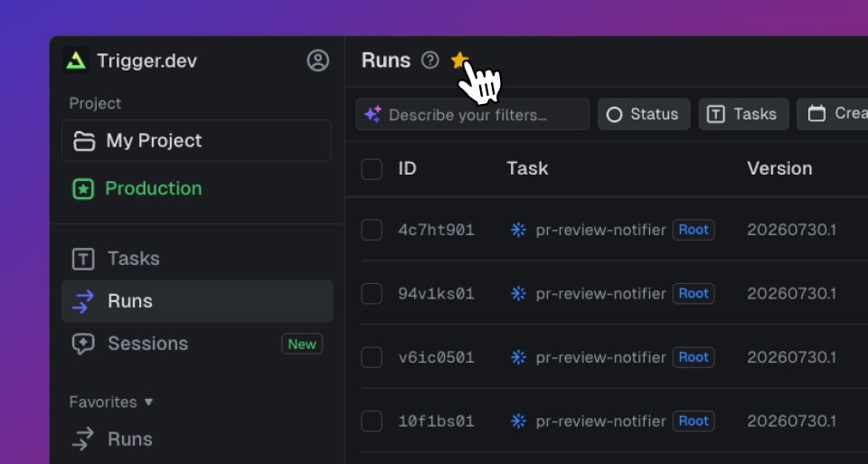Click the Task column header

(x=527, y=168)
